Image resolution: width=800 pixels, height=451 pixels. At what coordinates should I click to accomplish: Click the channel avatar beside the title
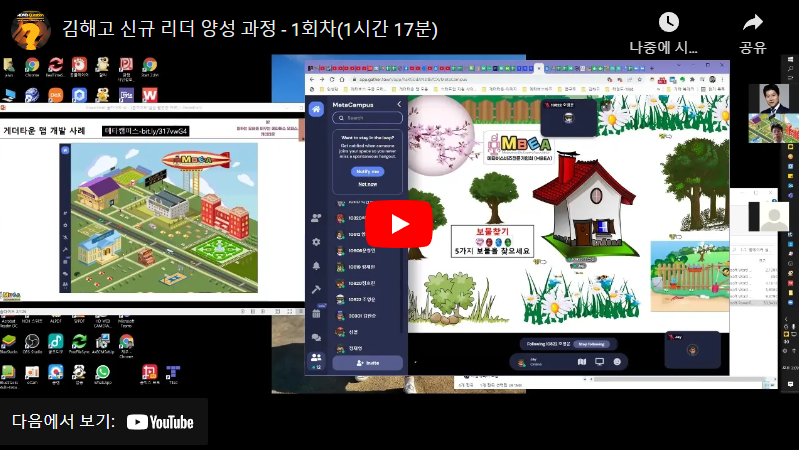tap(31, 30)
